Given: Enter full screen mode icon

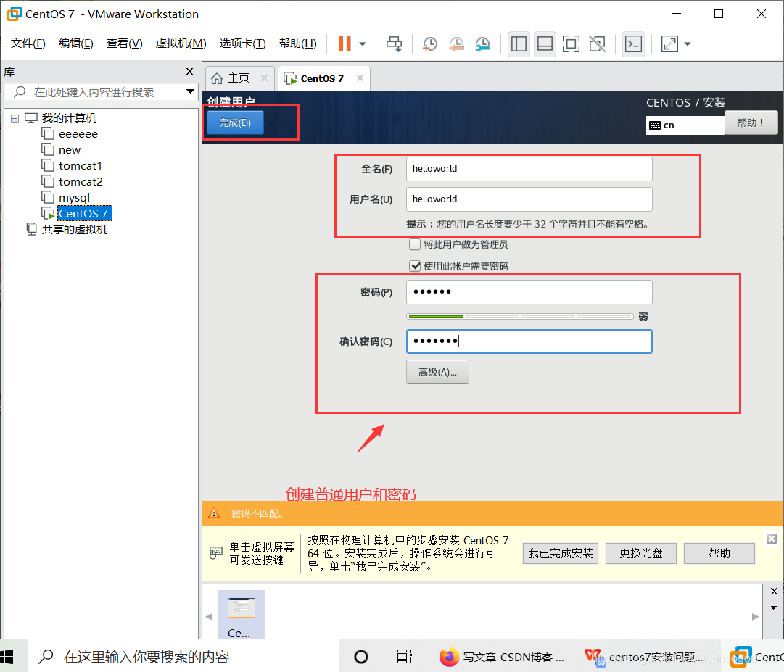Looking at the screenshot, I should coord(571,44).
